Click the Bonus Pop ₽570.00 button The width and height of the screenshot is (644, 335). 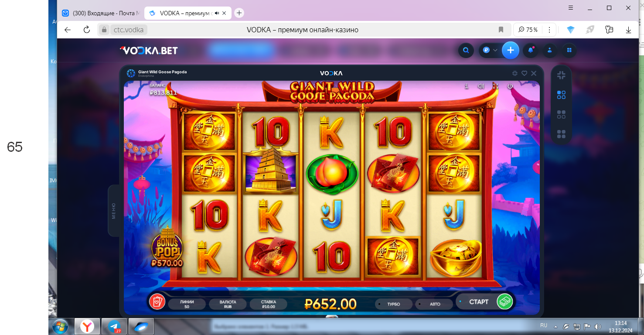(x=167, y=246)
